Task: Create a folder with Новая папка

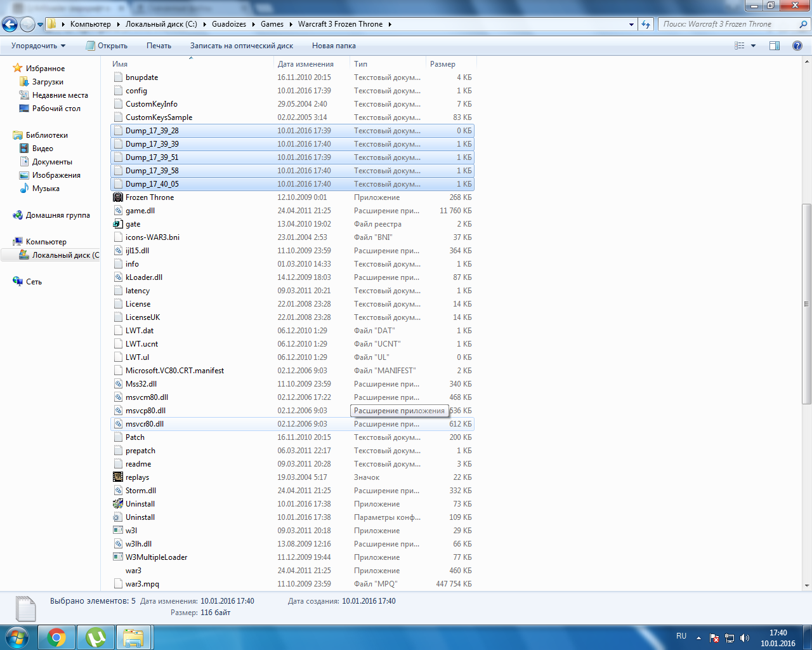Action: point(334,46)
